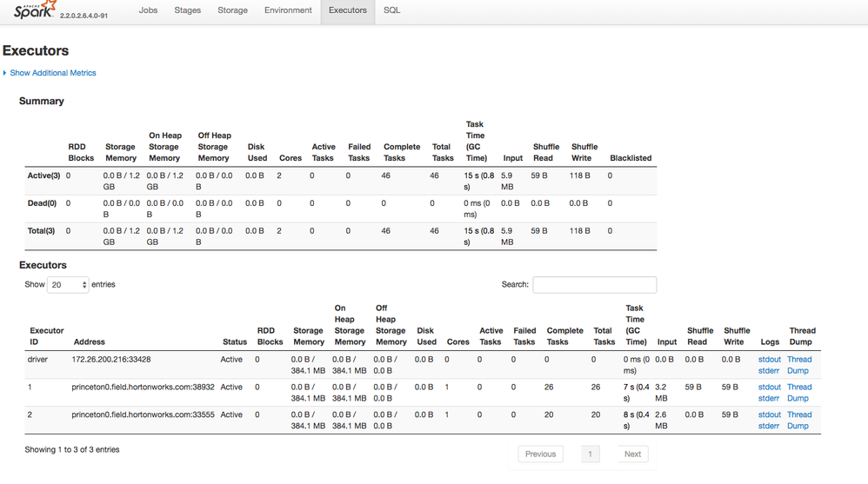Open stderr log for driver
This screenshot has height=484, width=868.
click(769, 370)
